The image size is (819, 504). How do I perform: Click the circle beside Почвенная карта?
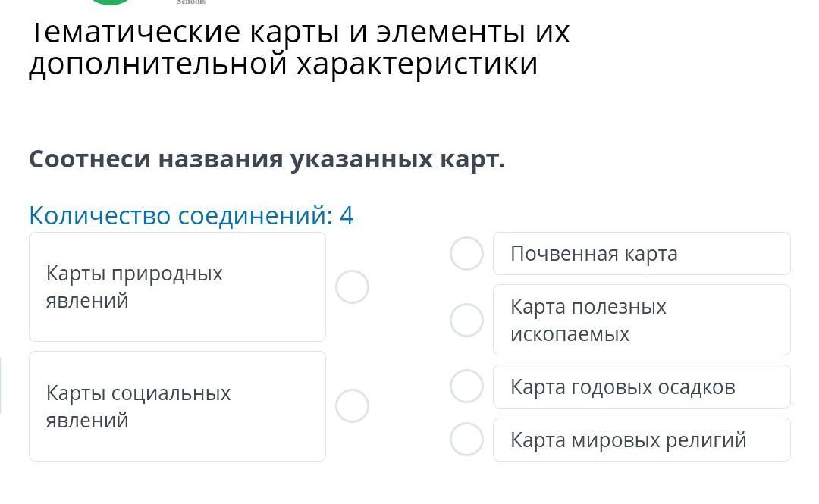tap(466, 254)
